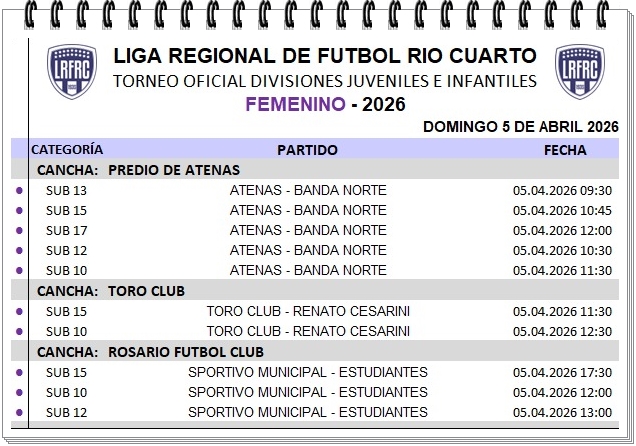Click the purple bullet beside SUB 13
Image resolution: width=636 pixels, height=446 pixels.
pos(19,190)
